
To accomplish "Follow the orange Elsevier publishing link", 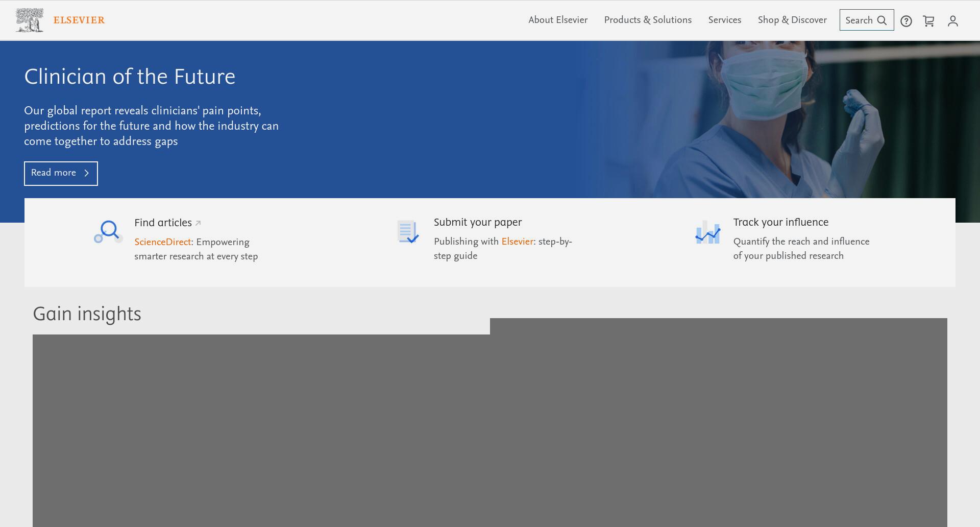I will pos(517,242).
